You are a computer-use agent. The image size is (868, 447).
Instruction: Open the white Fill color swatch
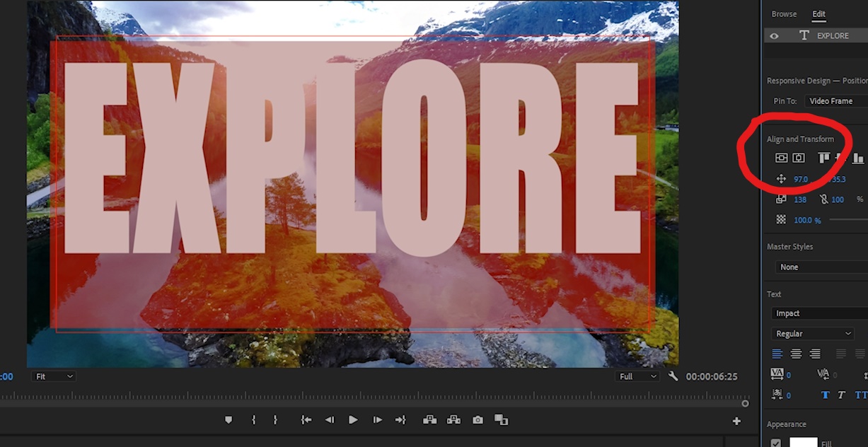803,443
